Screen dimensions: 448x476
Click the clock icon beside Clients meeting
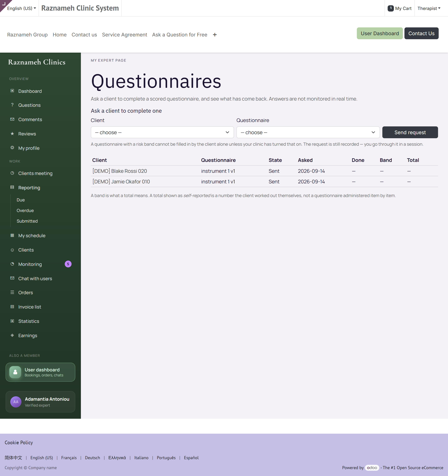tap(12, 173)
